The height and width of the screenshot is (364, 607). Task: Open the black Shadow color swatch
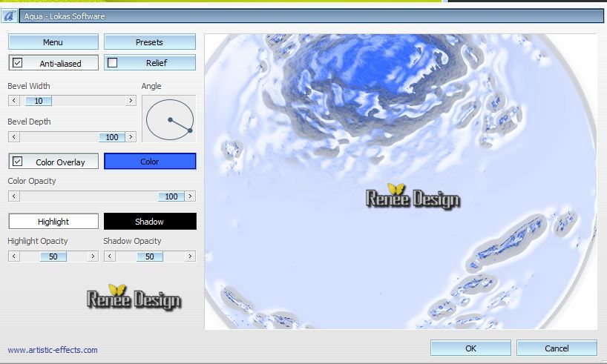[150, 221]
